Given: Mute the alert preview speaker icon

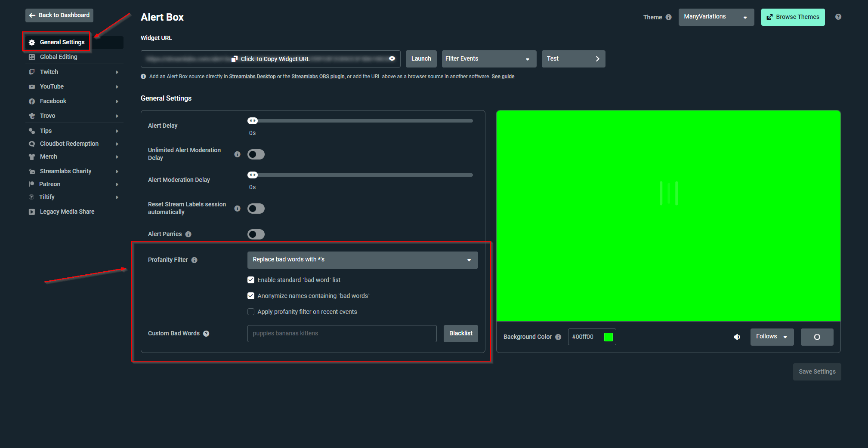Looking at the screenshot, I should pos(737,337).
